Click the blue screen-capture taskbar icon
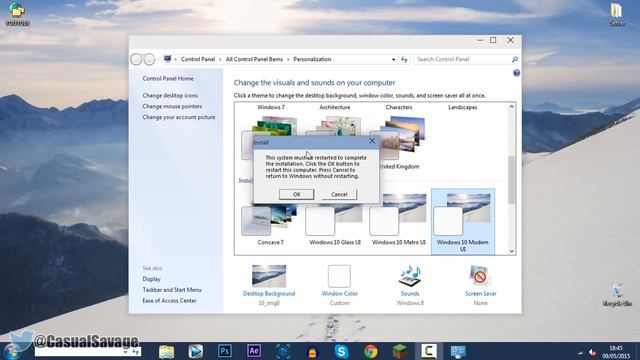The height and width of the screenshot is (360, 640). (x=283, y=351)
